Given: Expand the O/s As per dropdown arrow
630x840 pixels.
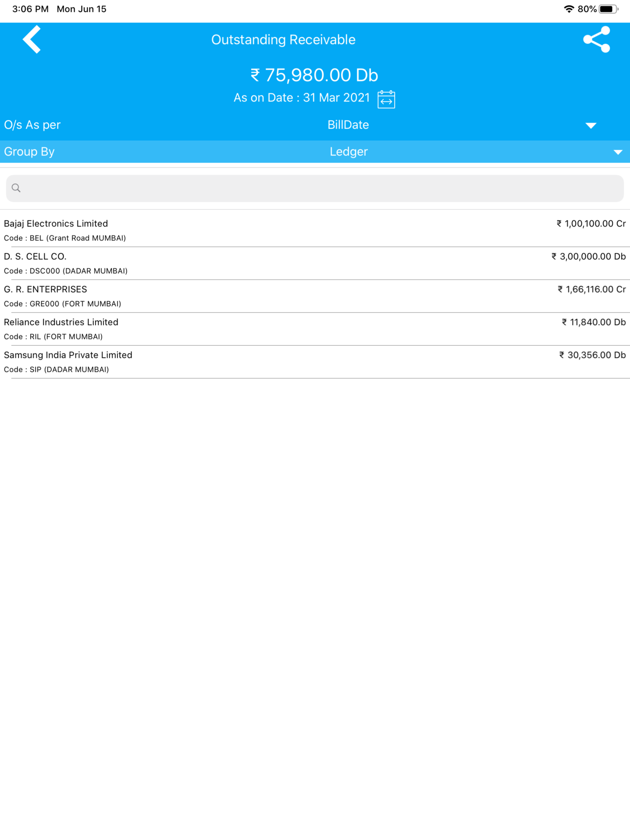Looking at the screenshot, I should coord(591,126).
